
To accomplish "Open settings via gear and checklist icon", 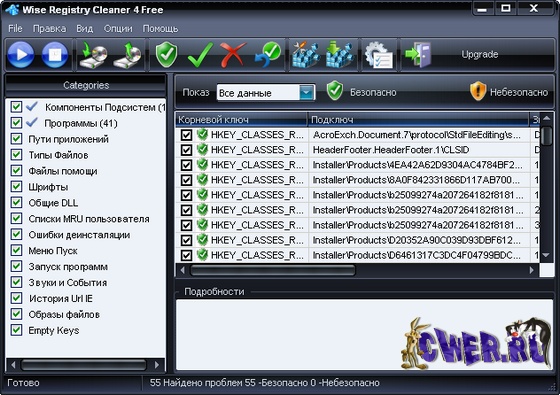I will [x=379, y=55].
